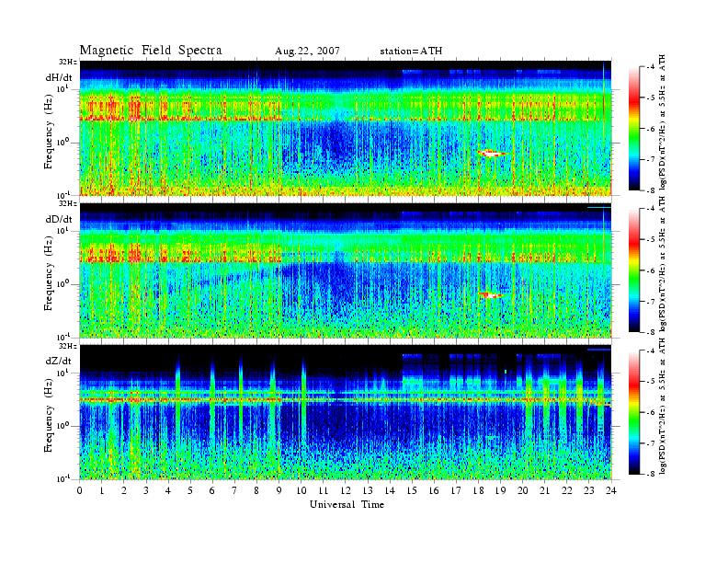Click the "dZ/dt" panel label
Image resolution: width=728 pixels, height=563 pixels.
pyautogui.click(x=59, y=361)
